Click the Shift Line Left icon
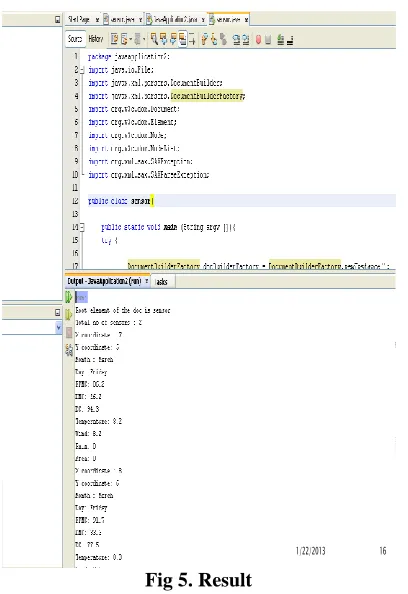 click(236, 39)
